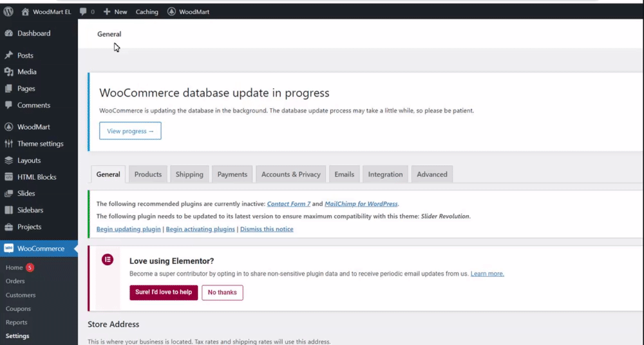
Task: Open the Integration tab
Action: coord(385,174)
